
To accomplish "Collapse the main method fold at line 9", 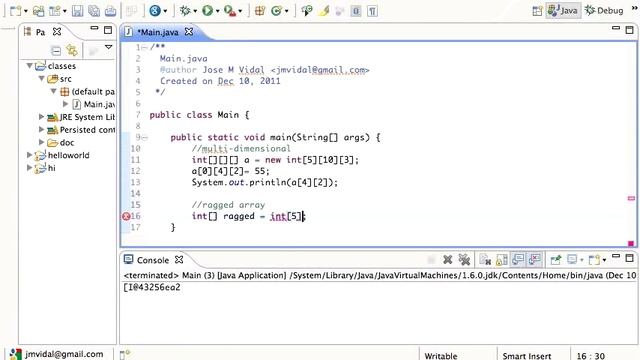I will tap(144, 138).
